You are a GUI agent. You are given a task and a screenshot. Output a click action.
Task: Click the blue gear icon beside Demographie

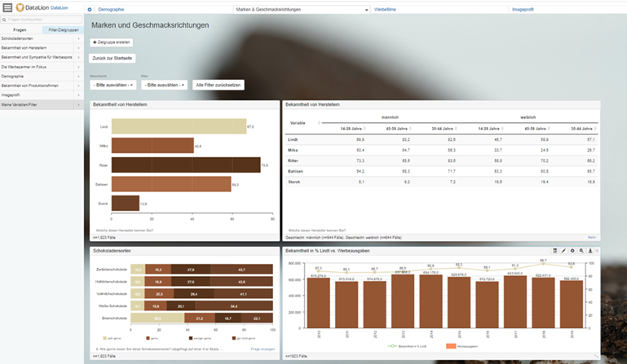click(90, 10)
